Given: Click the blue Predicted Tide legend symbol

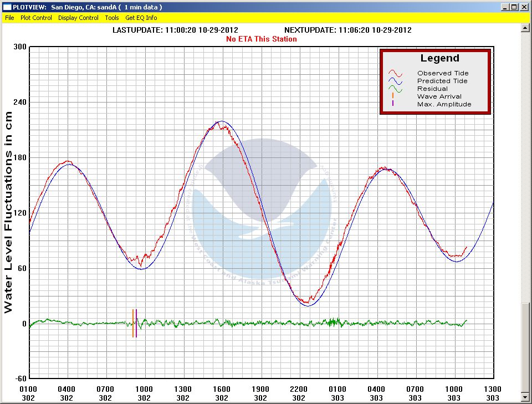Looking at the screenshot, I should coord(395,81).
